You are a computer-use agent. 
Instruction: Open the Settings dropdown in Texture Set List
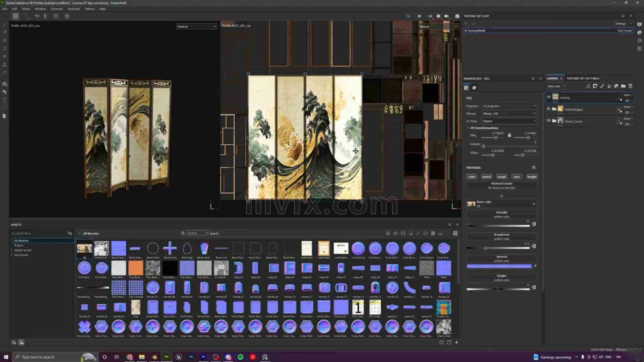624,24
